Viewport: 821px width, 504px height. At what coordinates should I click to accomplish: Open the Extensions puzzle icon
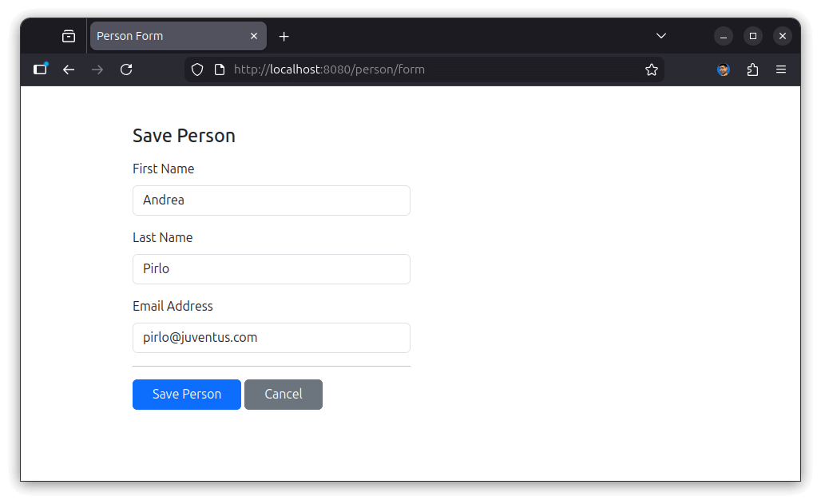tap(752, 69)
